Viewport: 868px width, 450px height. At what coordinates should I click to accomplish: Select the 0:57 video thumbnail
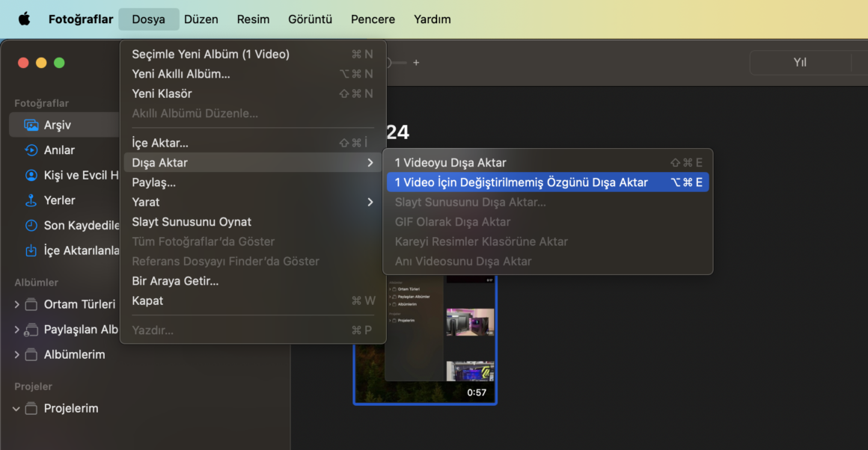tap(425, 339)
